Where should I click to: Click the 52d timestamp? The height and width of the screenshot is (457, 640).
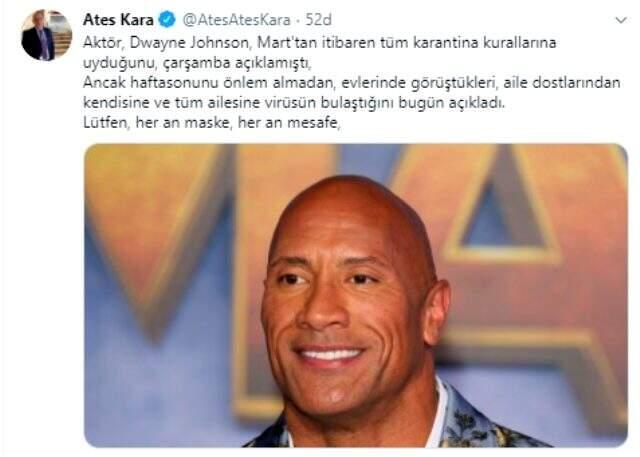pos(318,20)
